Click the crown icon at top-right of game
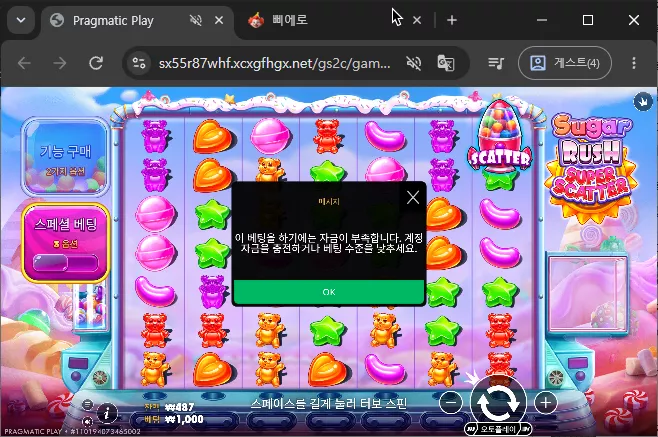This screenshot has width=658, height=437. [642, 101]
